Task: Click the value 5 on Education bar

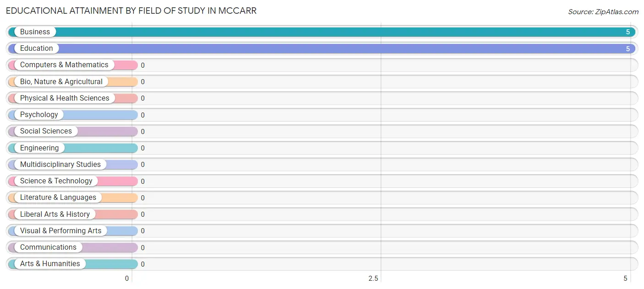Action: coord(628,48)
